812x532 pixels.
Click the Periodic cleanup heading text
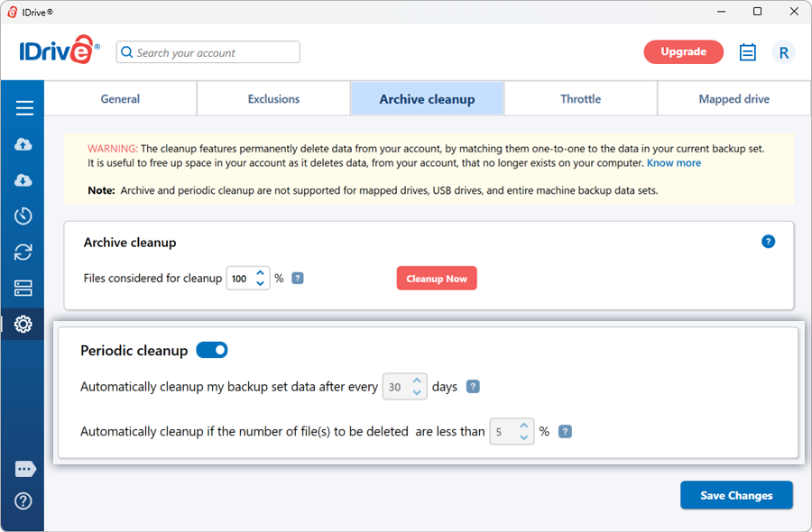pos(134,351)
